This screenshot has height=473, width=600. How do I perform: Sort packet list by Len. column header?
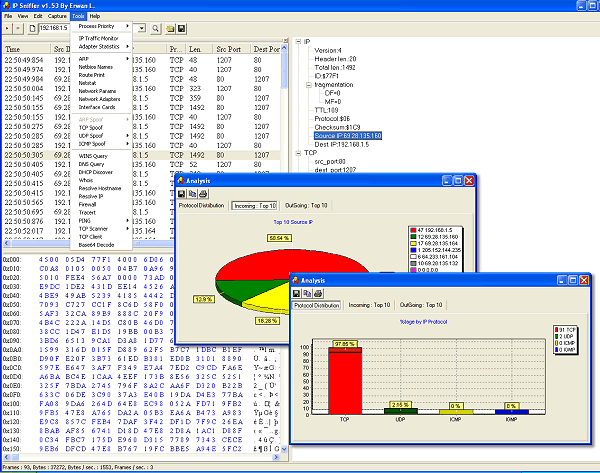coord(199,49)
